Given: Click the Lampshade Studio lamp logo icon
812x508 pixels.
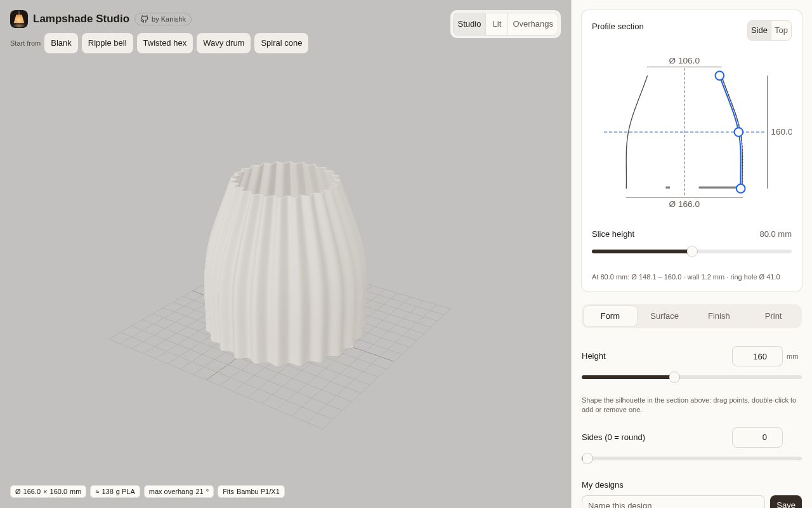Looking at the screenshot, I should pyautogui.click(x=19, y=19).
